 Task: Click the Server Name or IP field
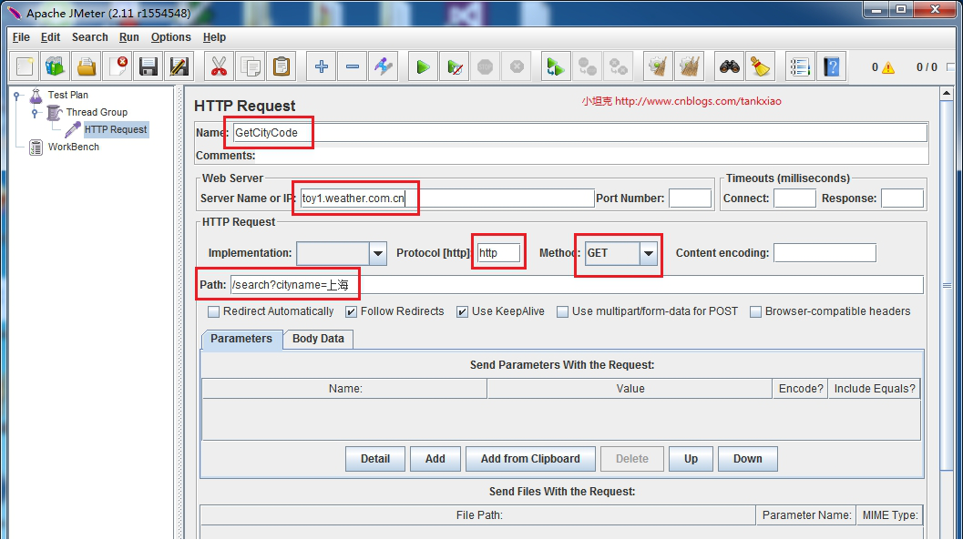pyautogui.click(x=447, y=199)
